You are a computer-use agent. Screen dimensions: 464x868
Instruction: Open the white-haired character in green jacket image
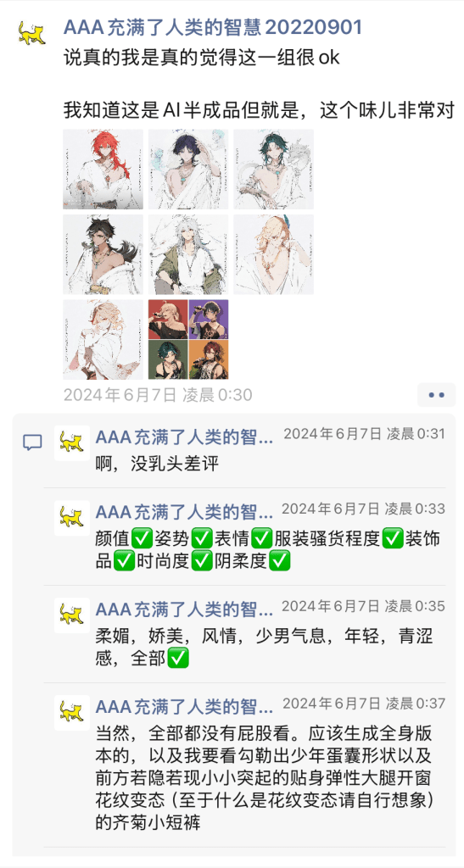click(188, 254)
